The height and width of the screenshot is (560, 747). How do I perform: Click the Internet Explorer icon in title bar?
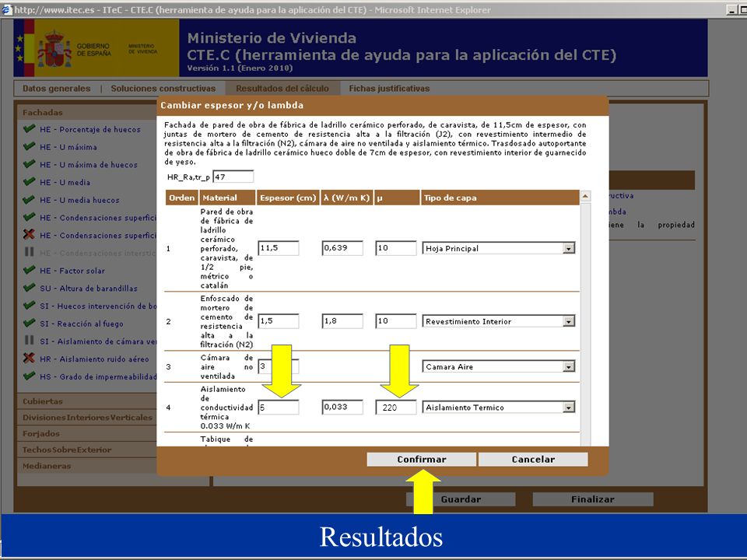(7, 9)
